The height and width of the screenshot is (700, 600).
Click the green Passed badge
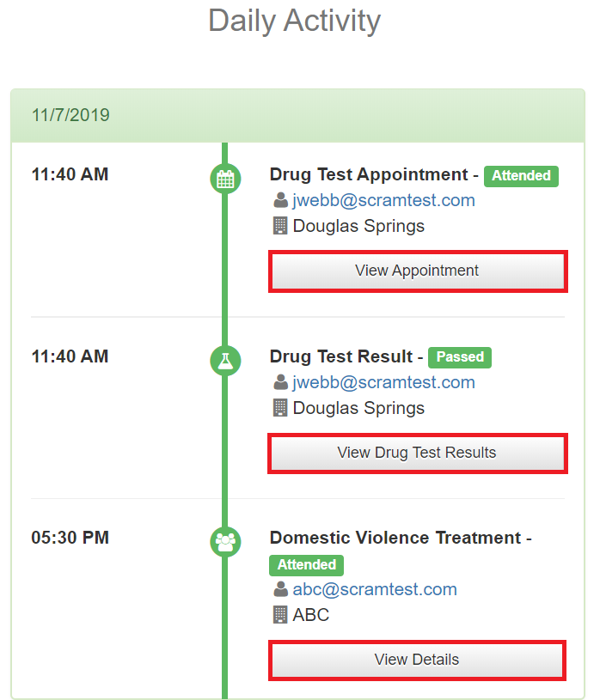(x=460, y=357)
